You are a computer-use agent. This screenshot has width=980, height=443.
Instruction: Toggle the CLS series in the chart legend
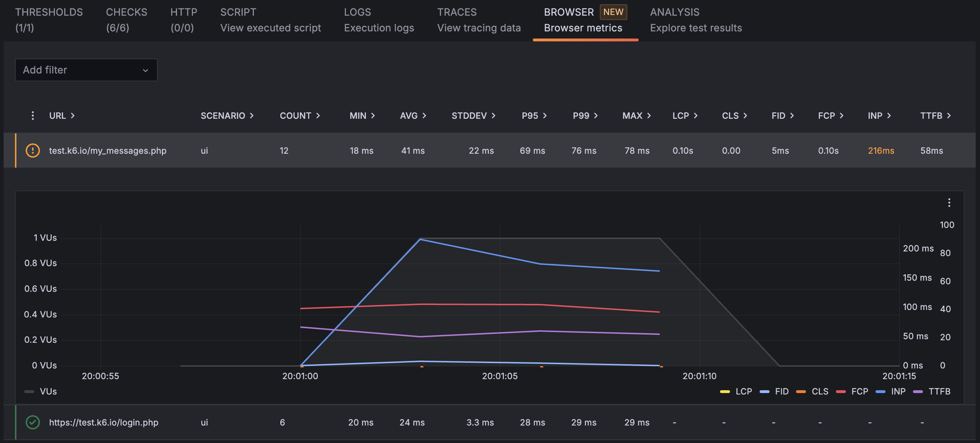812,391
